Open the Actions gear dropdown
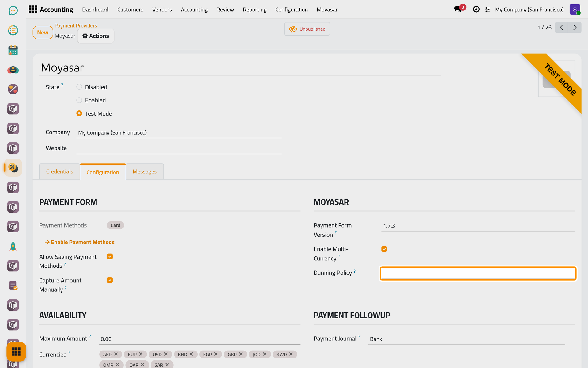The width and height of the screenshot is (588, 368). point(96,36)
